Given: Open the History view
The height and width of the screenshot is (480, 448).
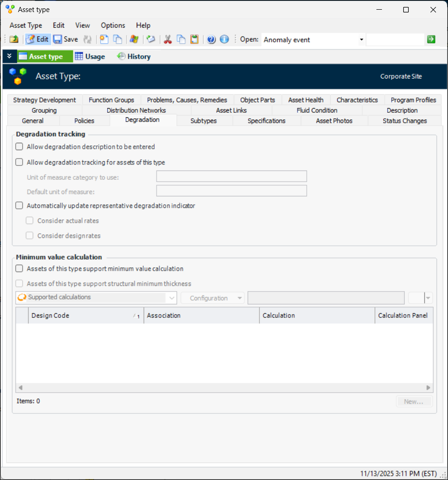Looking at the screenshot, I should (134, 56).
